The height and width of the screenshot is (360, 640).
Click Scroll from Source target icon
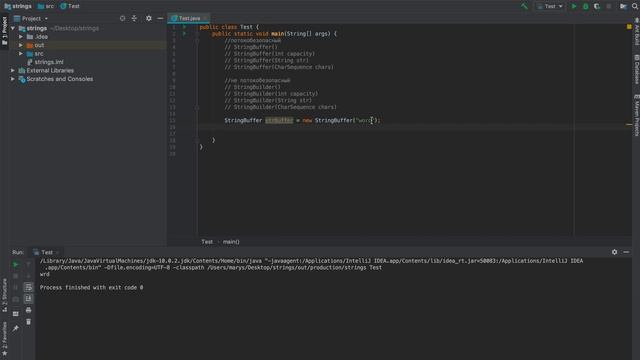[122, 18]
